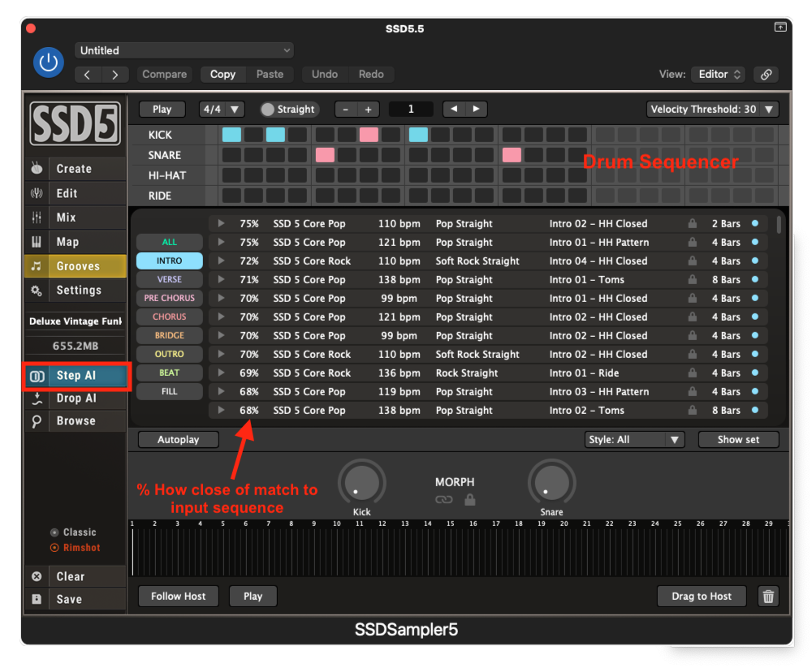Click the Clear X icon
Image resolution: width=812 pixels, height=668 pixels.
(37, 576)
